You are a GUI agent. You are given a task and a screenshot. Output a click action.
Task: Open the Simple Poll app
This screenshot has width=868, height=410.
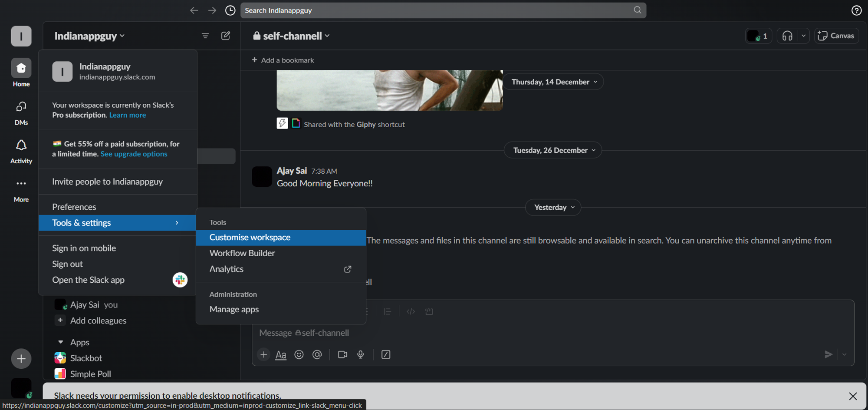pos(90,374)
